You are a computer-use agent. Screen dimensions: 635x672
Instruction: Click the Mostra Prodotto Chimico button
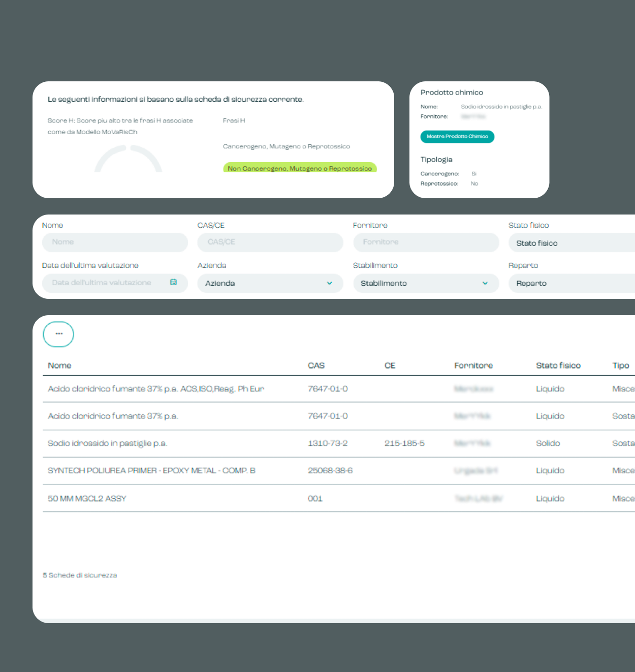457,137
